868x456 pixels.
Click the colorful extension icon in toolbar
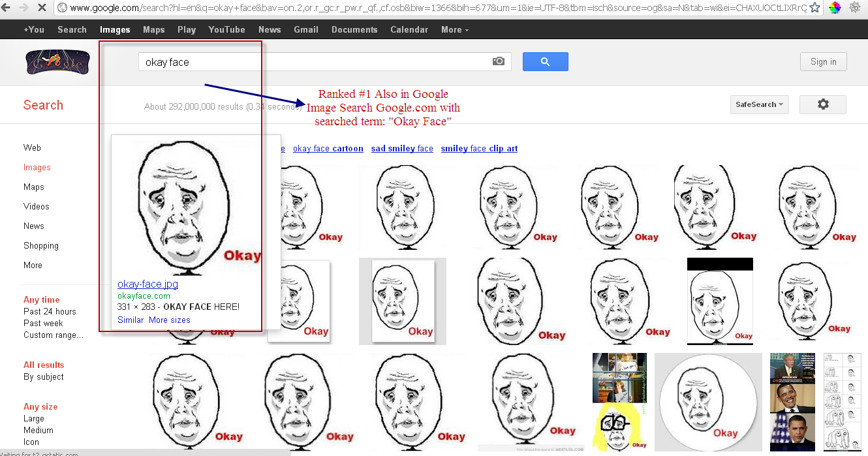(835, 8)
